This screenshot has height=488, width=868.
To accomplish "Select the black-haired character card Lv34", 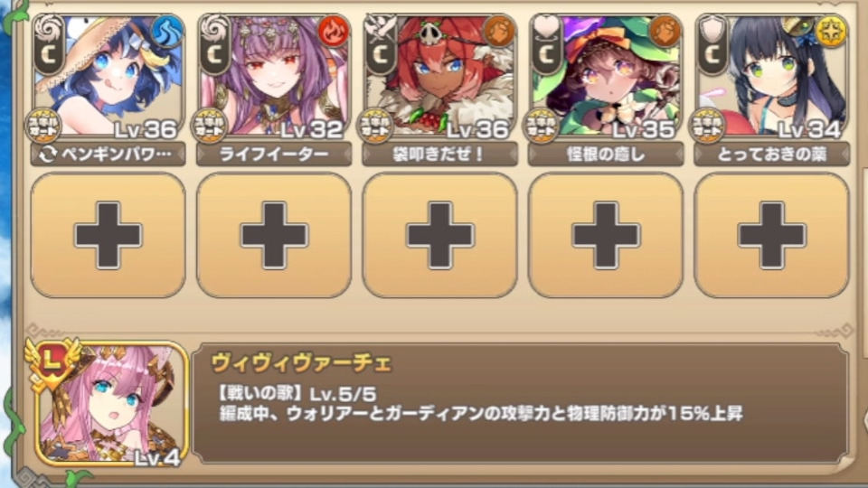I will coord(771,76).
